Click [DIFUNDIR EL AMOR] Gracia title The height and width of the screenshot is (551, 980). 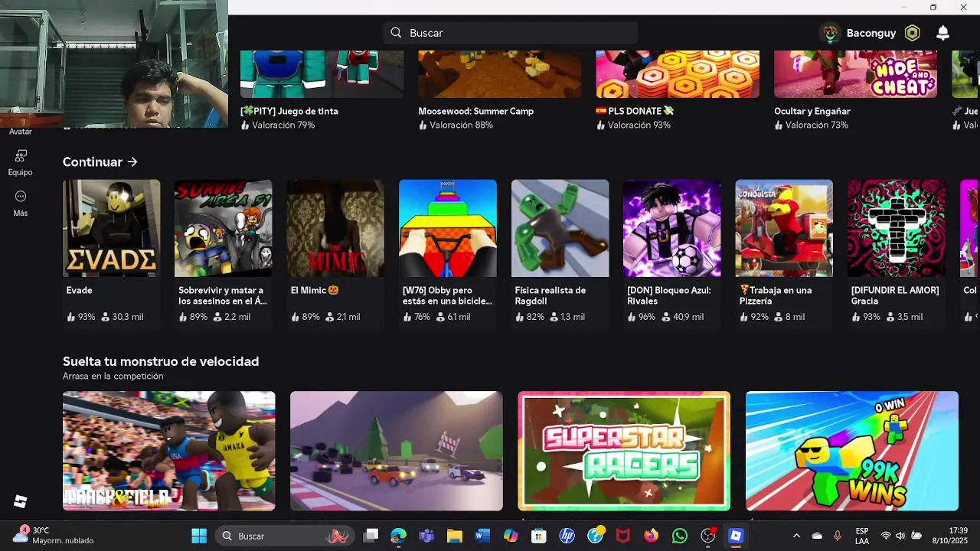[895, 295]
